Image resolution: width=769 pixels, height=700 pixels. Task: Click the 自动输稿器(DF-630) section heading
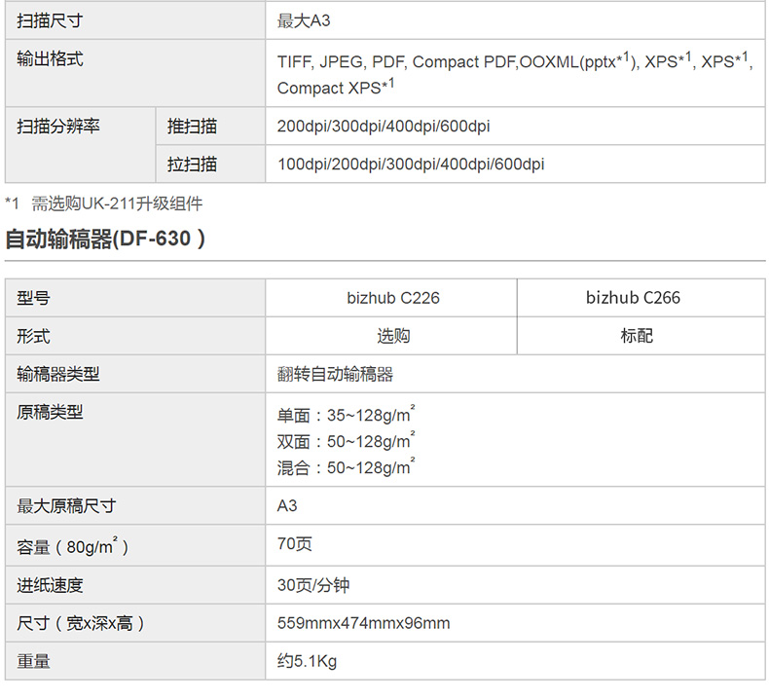105,239
